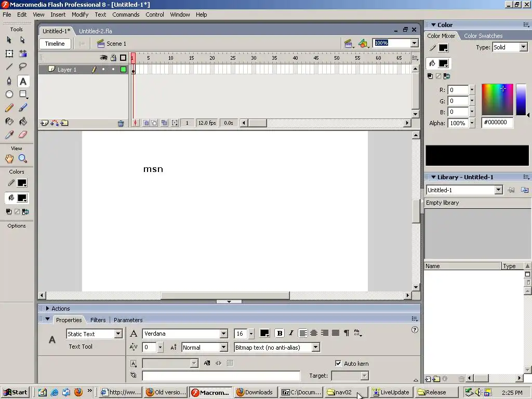Switch to the Color Swatches tab
The height and width of the screenshot is (399, 532).
(x=483, y=36)
